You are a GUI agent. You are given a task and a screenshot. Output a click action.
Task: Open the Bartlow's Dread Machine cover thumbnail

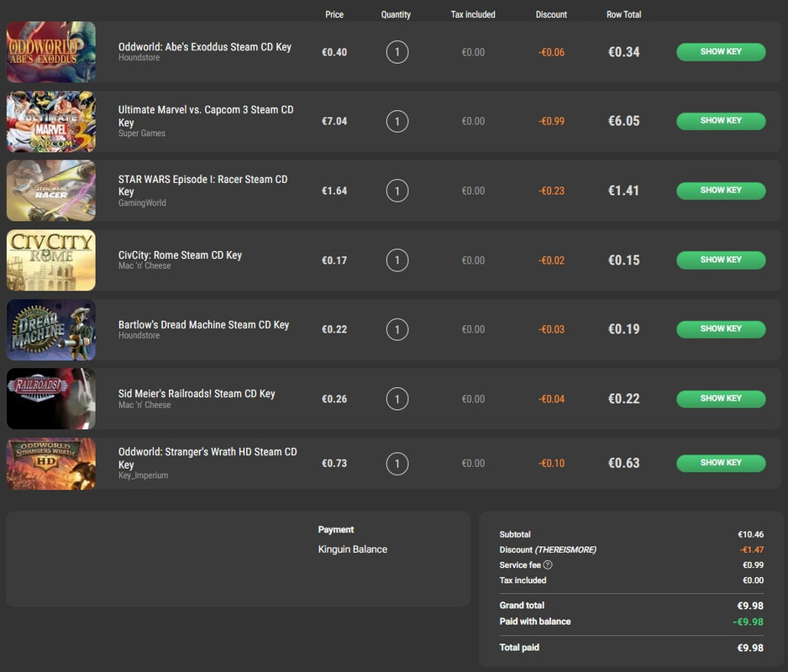coord(50,329)
